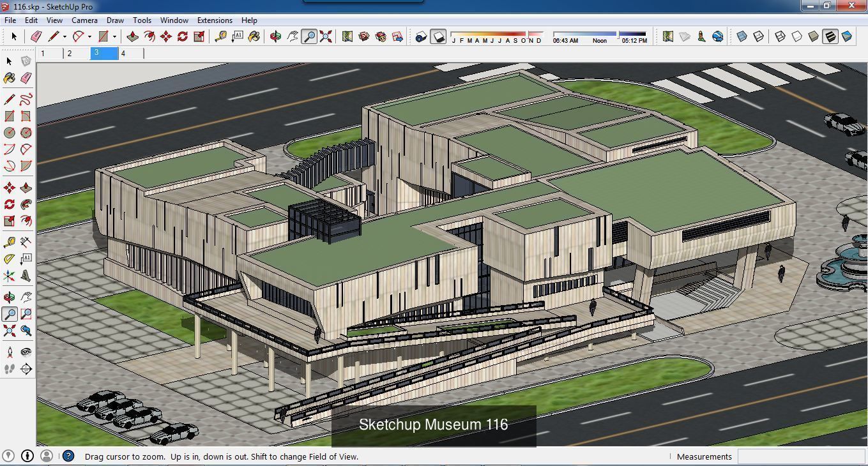Viewport: 868px width, 466px height.
Task: Open the Camera menu
Action: click(84, 20)
